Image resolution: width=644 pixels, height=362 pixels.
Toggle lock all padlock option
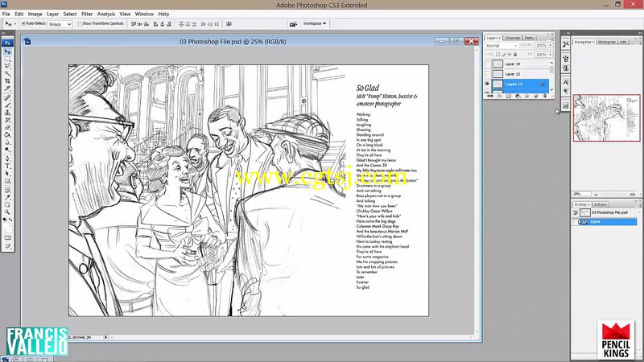[515, 54]
